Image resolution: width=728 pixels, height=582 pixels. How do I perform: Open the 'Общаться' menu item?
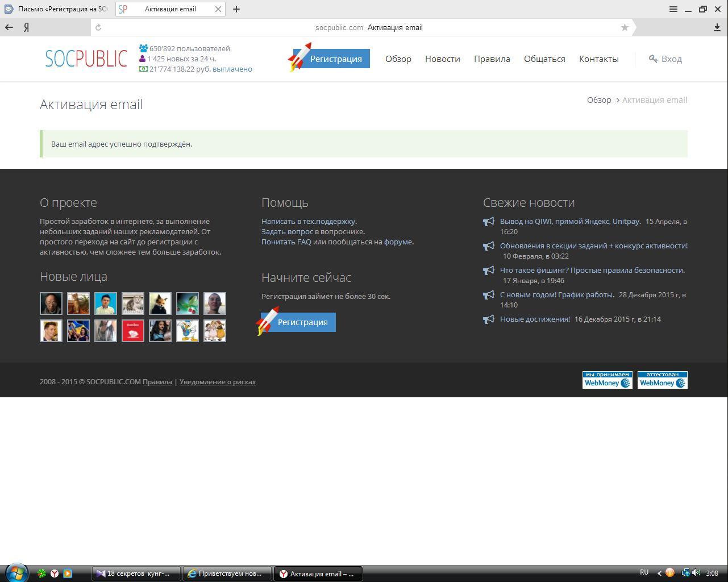point(544,59)
